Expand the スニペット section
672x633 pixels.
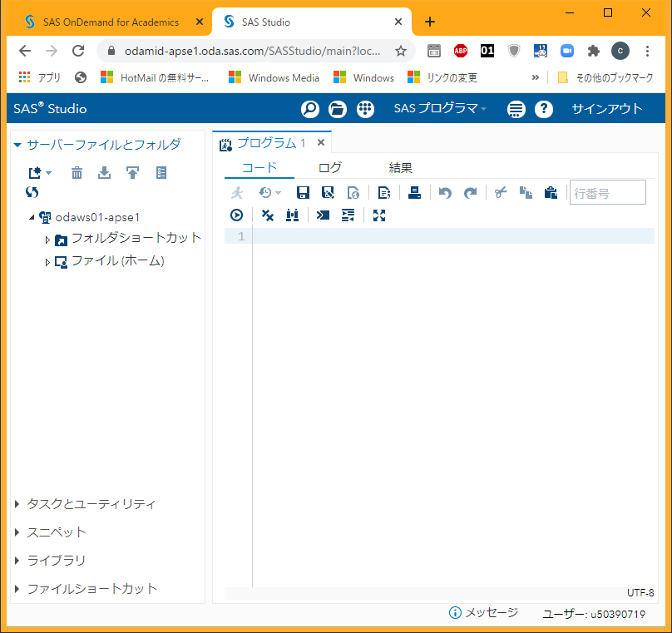[17, 532]
